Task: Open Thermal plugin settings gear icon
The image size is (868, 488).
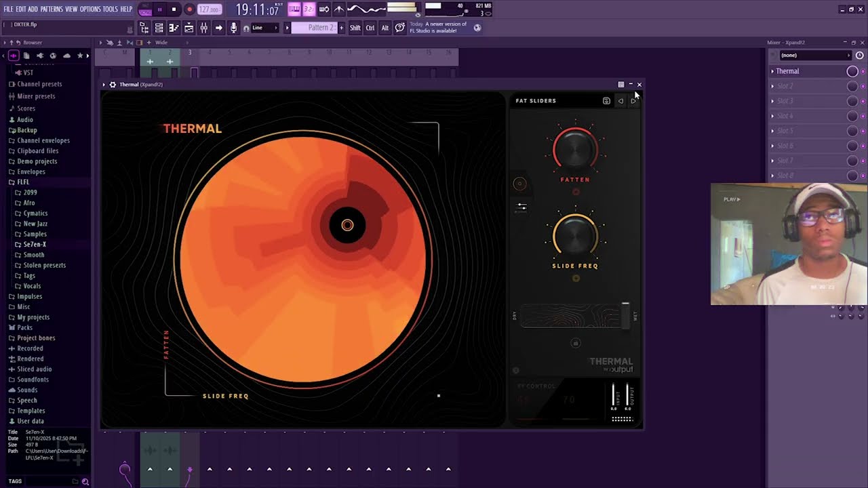Action: coord(113,85)
